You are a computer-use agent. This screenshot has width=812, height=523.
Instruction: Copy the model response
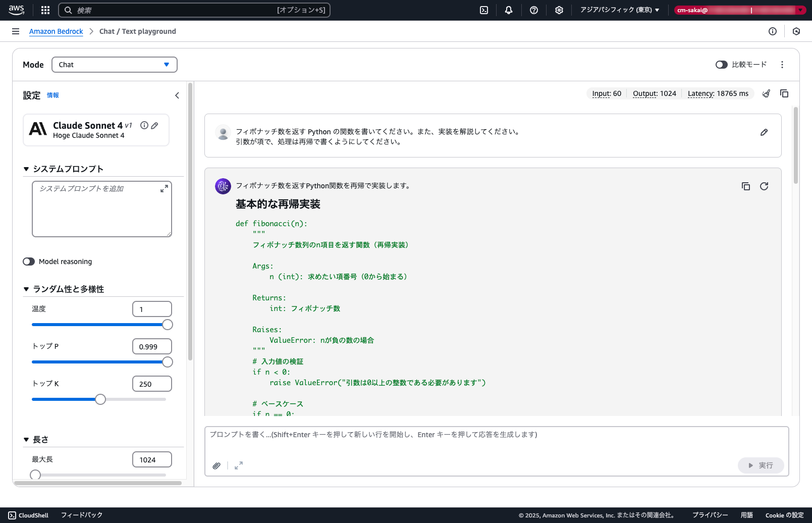(746, 186)
